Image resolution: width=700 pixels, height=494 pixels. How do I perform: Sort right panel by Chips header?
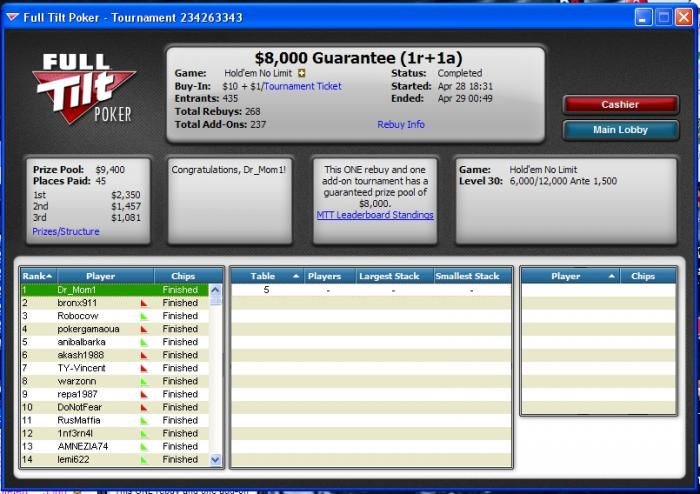648,276
